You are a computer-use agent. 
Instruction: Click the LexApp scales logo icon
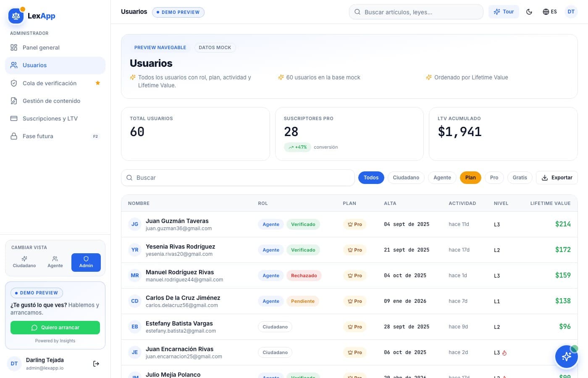[x=16, y=16]
